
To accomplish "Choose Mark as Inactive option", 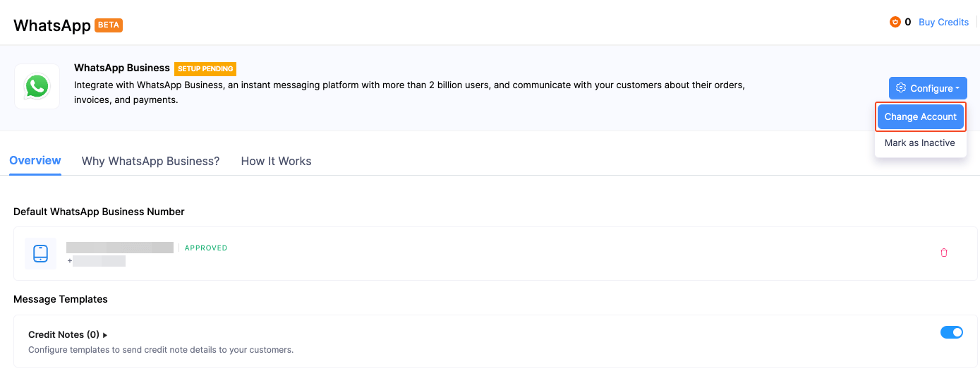I will (x=920, y=142).
